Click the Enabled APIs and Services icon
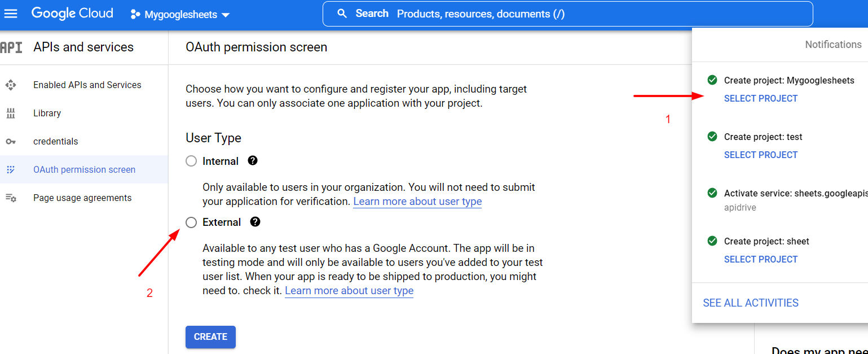 [11, 85]
